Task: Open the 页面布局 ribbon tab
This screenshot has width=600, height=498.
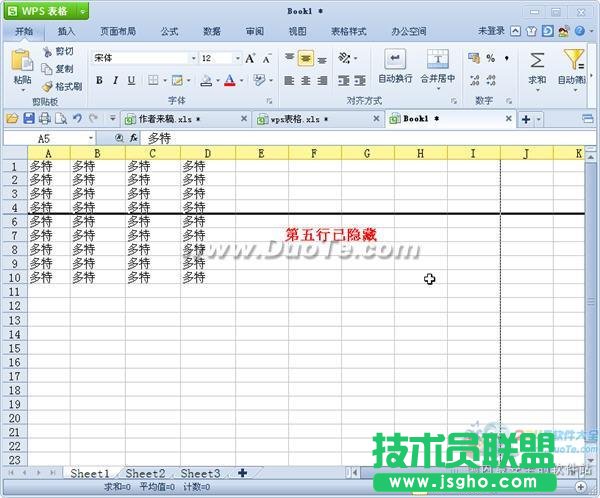Action: pos(118,31)
